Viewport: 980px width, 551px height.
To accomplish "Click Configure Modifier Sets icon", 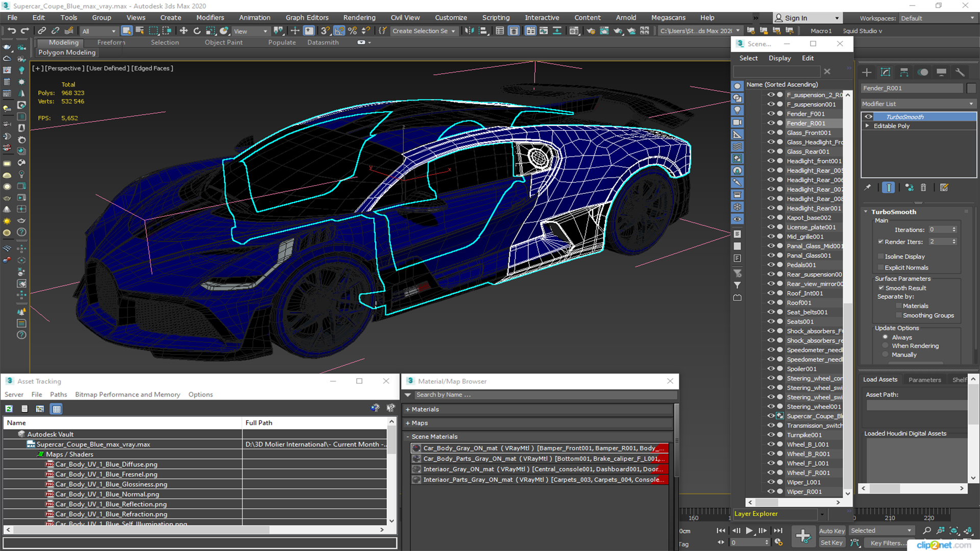I will point(944,188).
